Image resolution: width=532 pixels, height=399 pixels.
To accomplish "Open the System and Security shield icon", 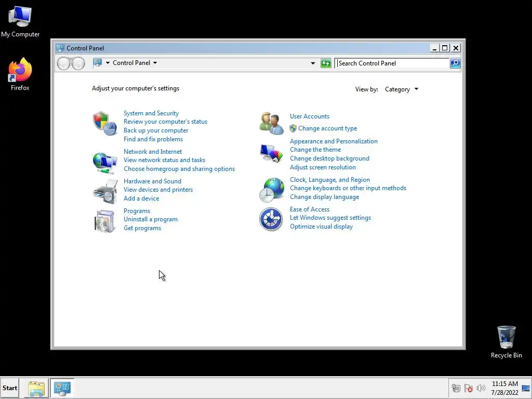I will coord(105,124).
